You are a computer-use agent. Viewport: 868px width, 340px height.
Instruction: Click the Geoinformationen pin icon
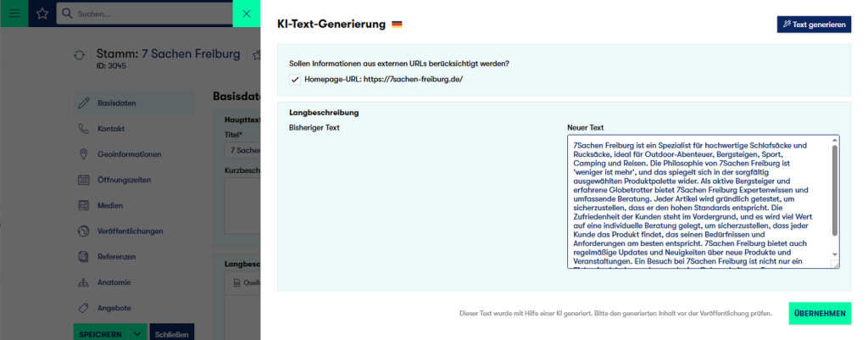tap(84, 154)
